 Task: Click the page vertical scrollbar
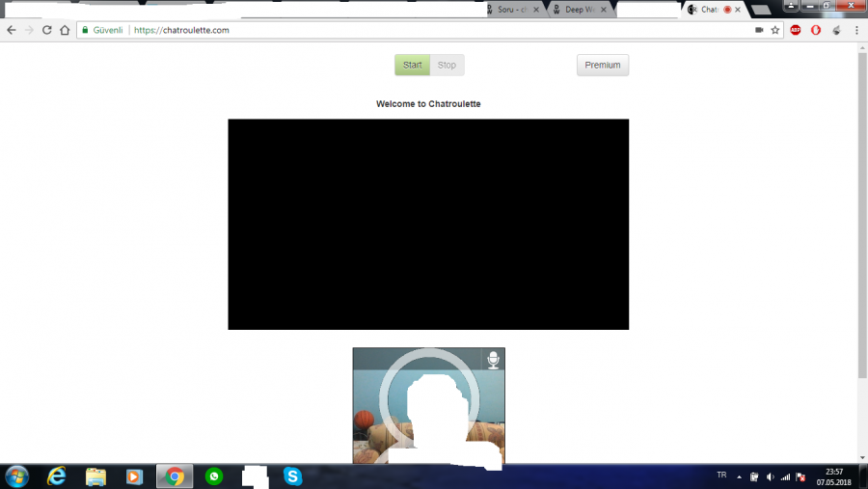(862, 215)
